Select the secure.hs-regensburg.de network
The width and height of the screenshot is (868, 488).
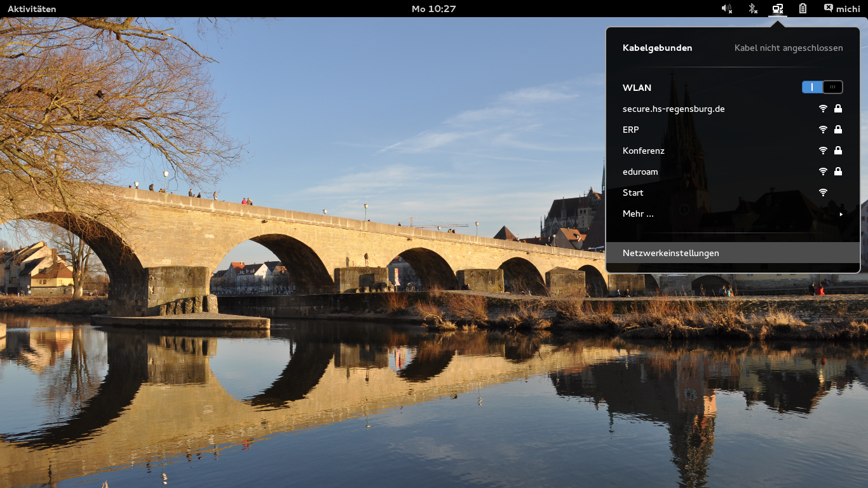coord(674,109)
